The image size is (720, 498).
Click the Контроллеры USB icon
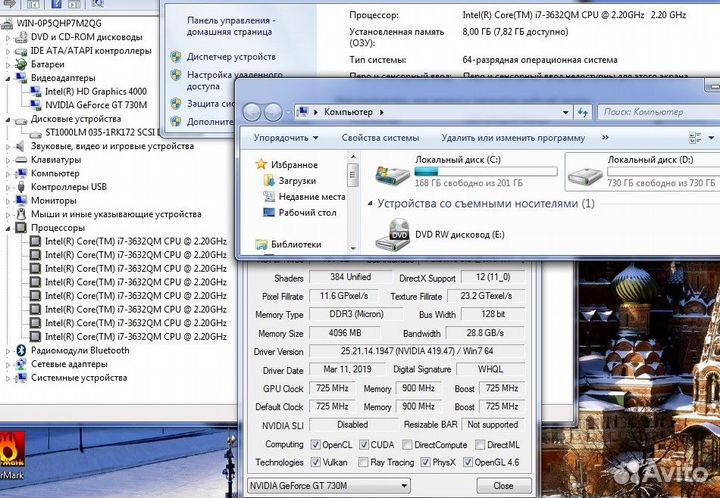[x=21, y=187]
